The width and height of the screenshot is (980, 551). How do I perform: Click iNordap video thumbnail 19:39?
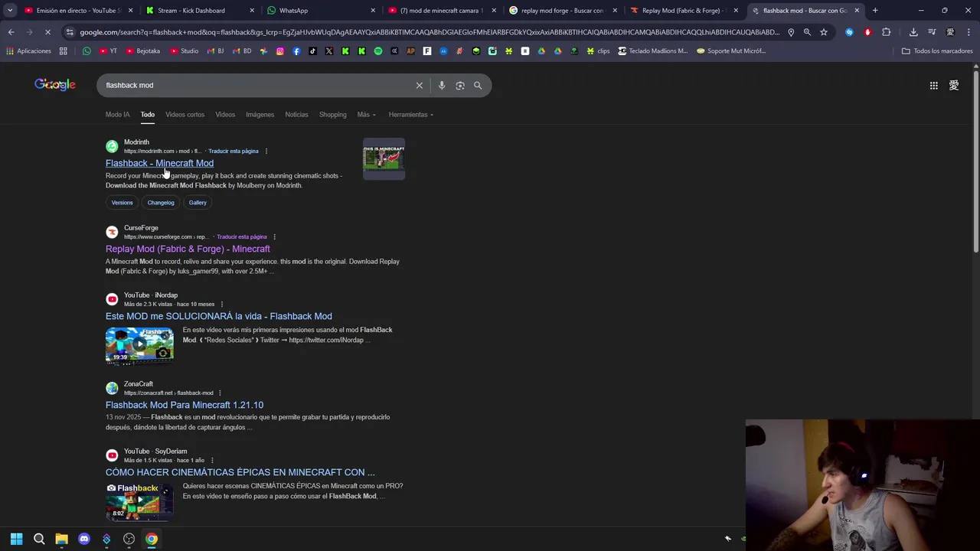coord(139,345)
